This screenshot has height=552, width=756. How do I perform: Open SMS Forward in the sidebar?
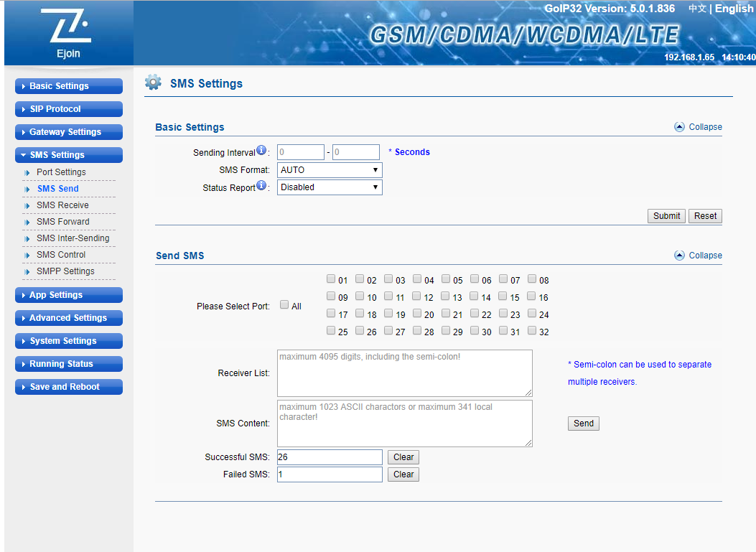tap(63, 222)
